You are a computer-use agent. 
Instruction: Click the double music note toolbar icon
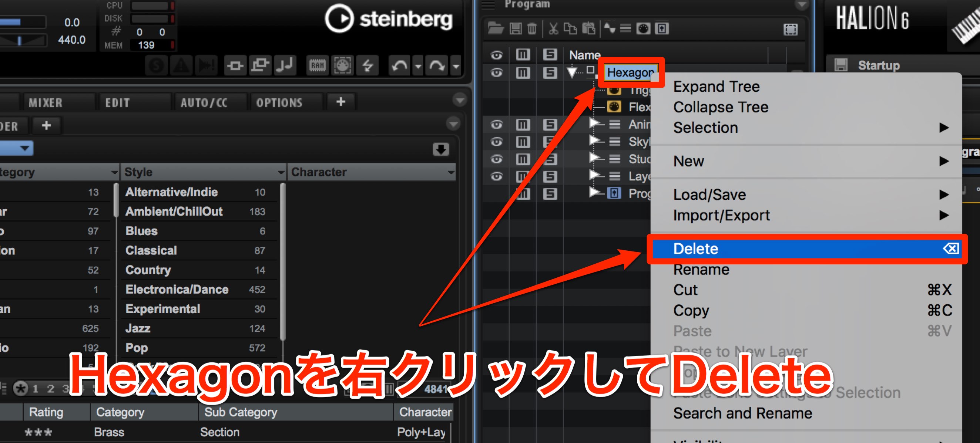tap(285, 66)
